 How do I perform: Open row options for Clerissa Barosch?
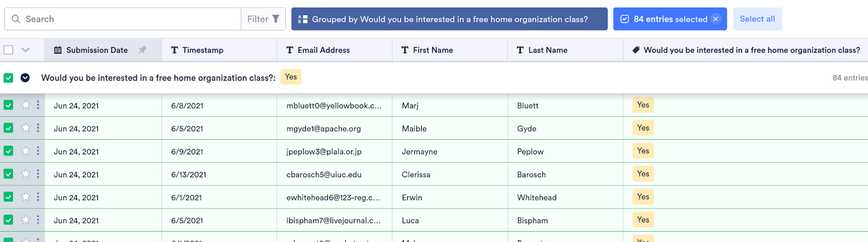(x=38, y=173)
